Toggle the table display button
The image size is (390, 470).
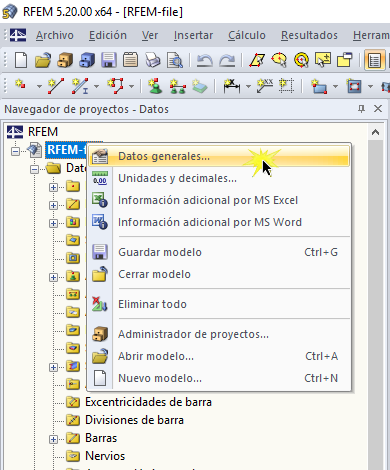[374, 60]
